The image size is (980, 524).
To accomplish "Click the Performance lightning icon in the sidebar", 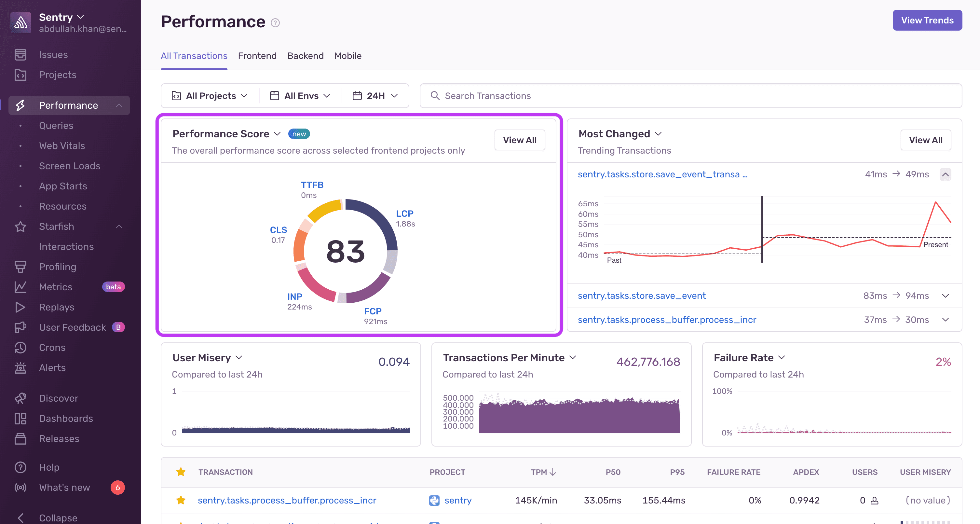I will tap(21, 105).
